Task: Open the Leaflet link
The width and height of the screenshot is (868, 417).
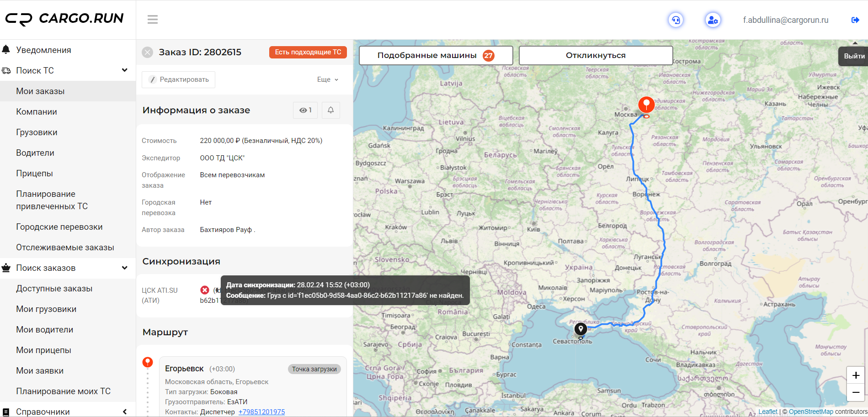Action: 767,412
